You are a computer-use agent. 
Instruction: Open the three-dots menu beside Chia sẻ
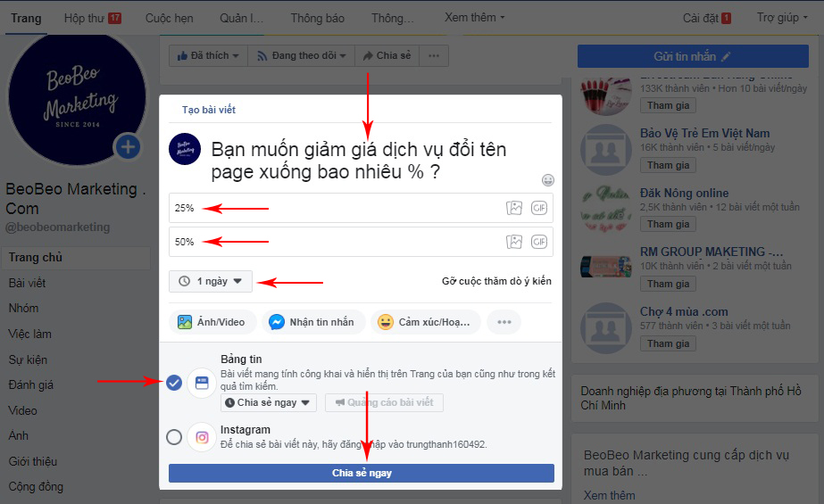point(434,55)
